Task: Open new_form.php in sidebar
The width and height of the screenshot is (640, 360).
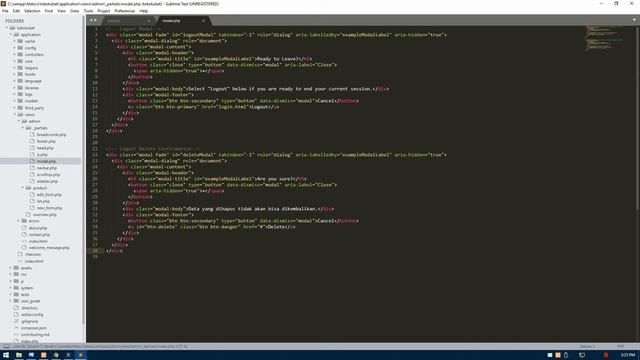Action: pos(49,208)
